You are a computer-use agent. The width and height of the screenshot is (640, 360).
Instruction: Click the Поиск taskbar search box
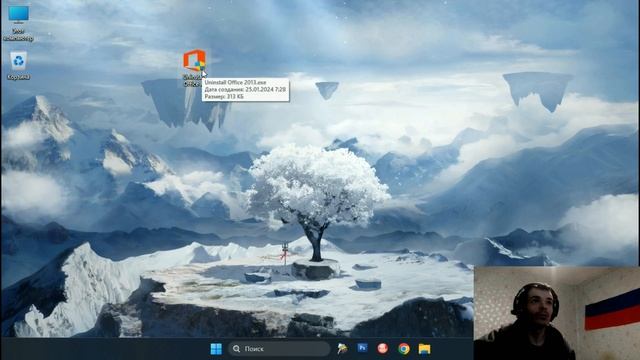pos(279,349)
